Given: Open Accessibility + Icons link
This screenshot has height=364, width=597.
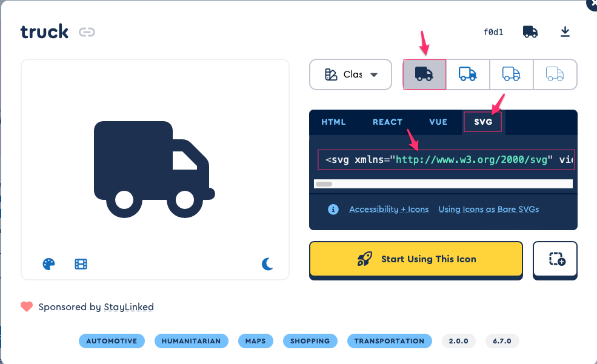Looking at the screenshot, I should coord(389,209).
